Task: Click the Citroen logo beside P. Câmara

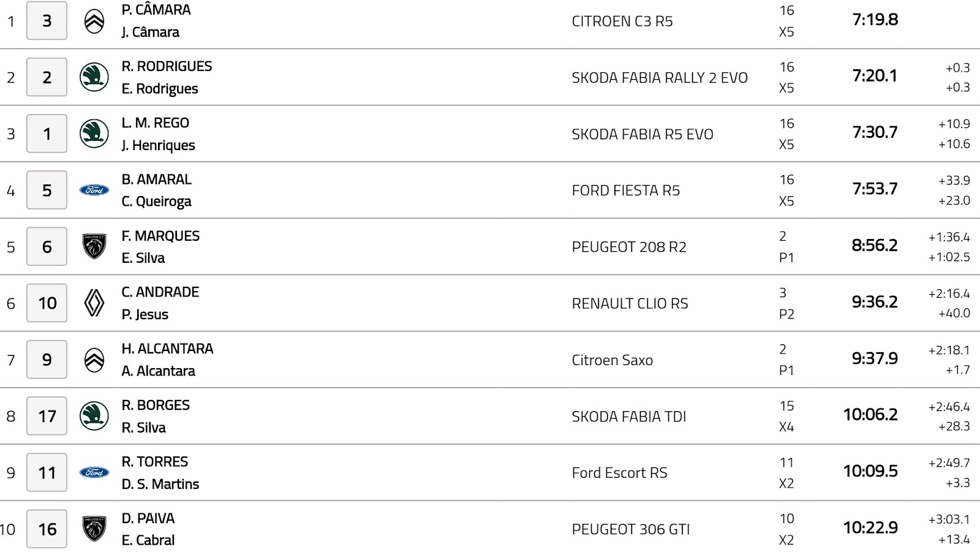Action: 94,21
